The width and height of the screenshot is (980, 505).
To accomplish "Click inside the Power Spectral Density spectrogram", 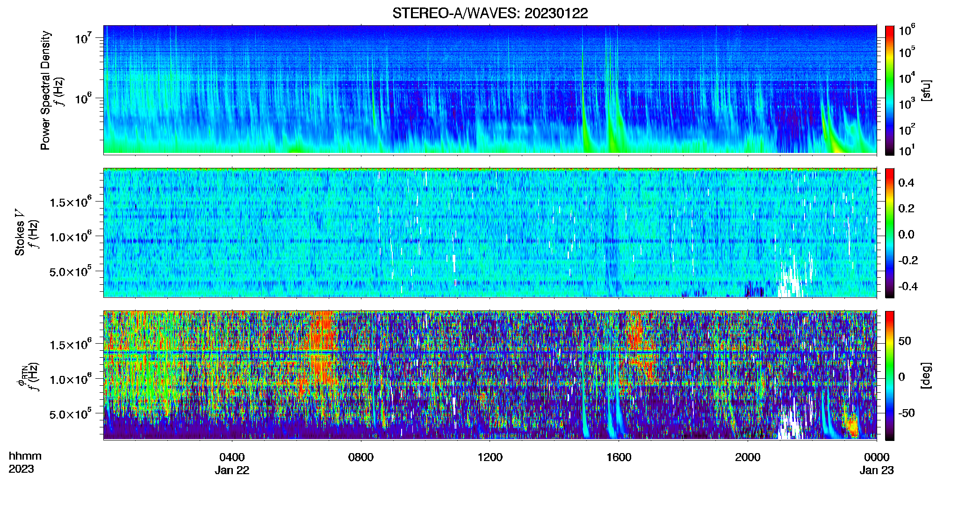I will tap(490, 89).
